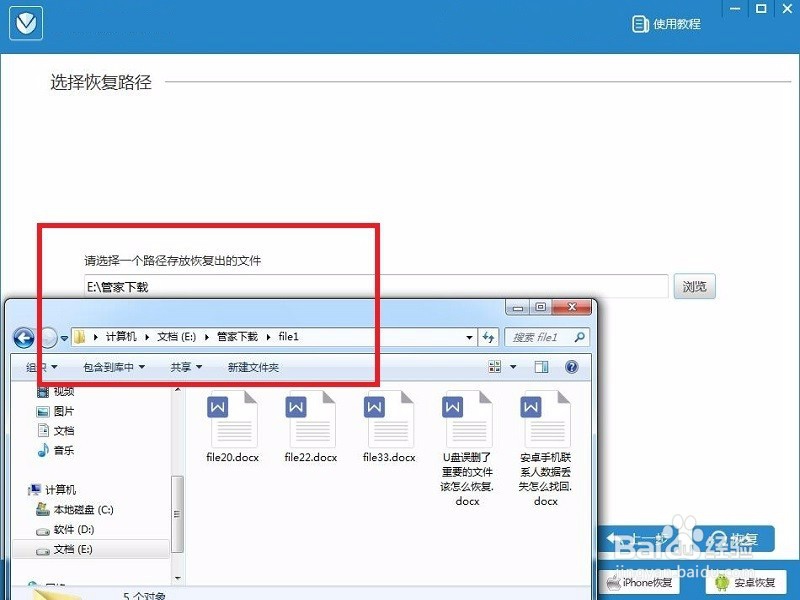Navigate back with Explorer's back arrow

coord(22,337)
